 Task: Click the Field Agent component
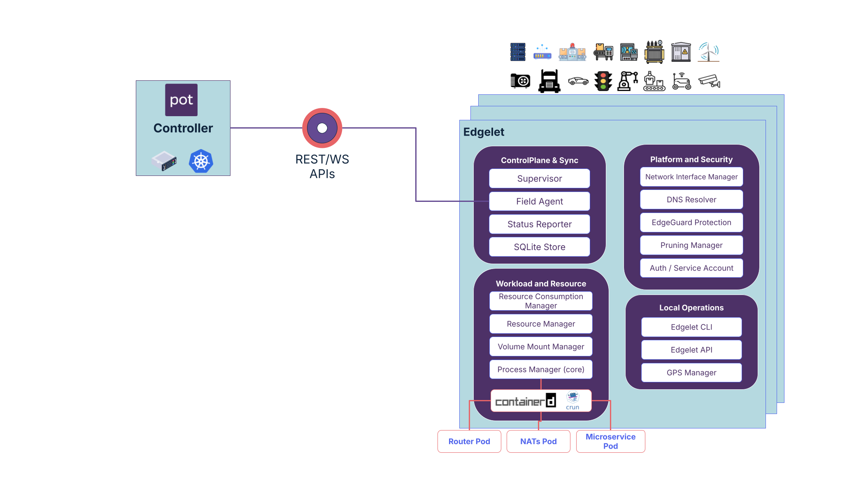pyautogui.click(x=540, y=201)
